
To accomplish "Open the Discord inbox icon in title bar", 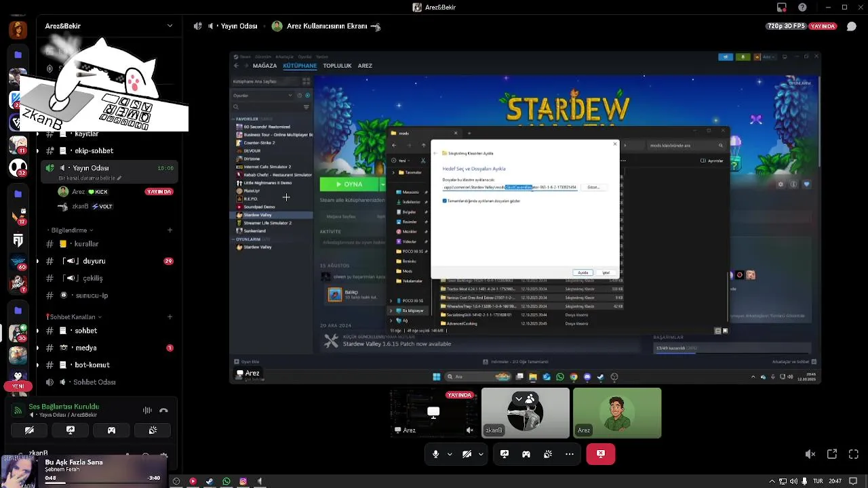I will coord(782,7).
